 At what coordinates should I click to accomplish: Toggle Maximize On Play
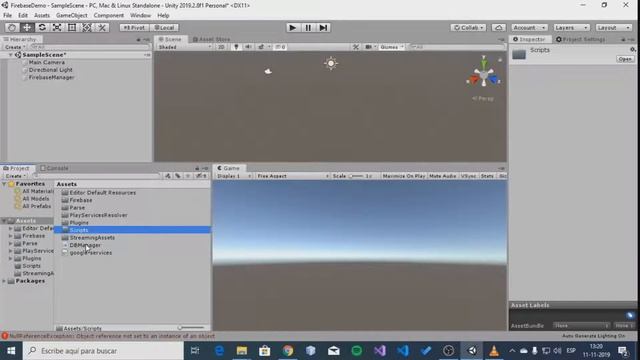404,176
